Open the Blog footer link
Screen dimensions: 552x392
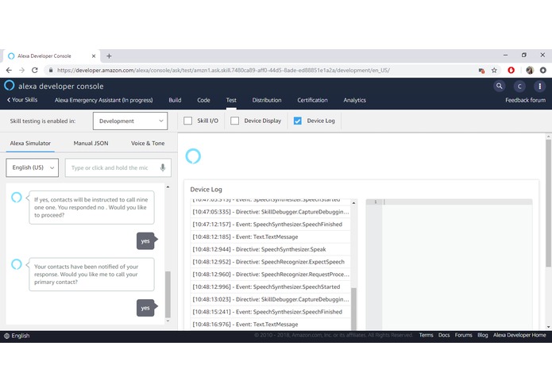coord(483,335)
